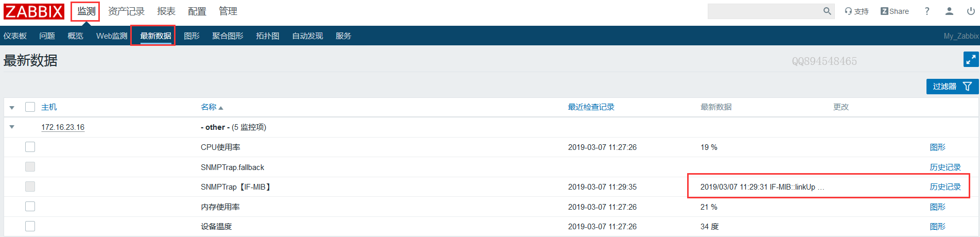Go to the 图形 submenu
Image resolution: width=980 pixels, height=237 pixels.
pos(191,36)
